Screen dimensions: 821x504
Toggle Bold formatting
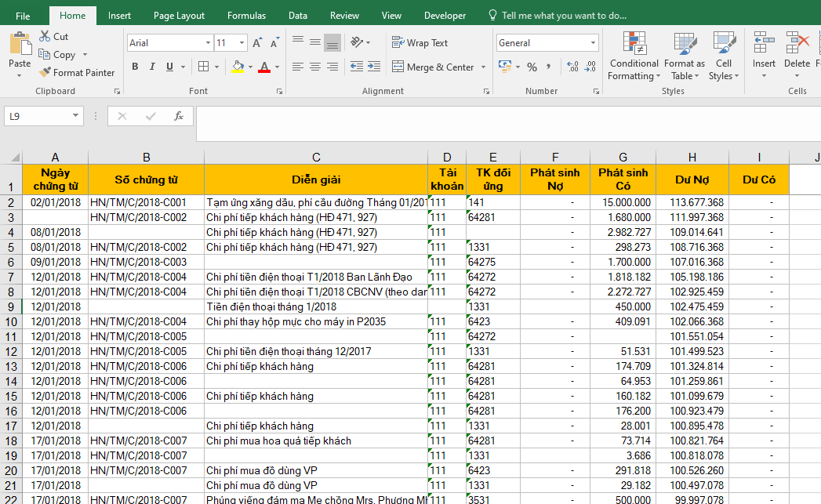pyautogui.click(x=135, y=67)
